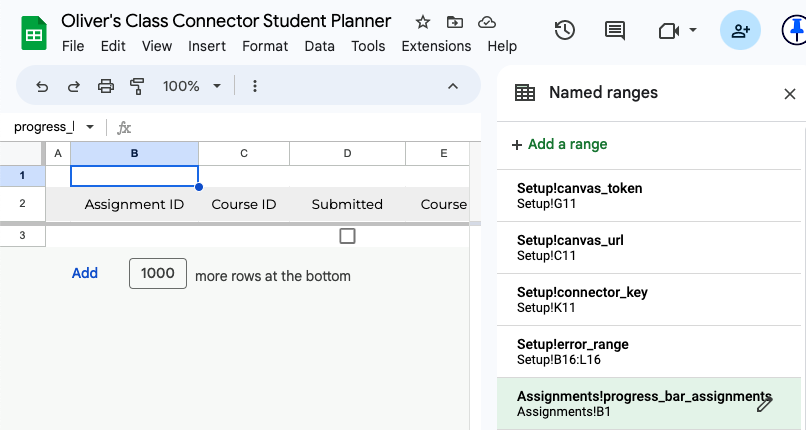806x430 pixels.
Task: Open the Edit menu
Action: click(113, 46)
